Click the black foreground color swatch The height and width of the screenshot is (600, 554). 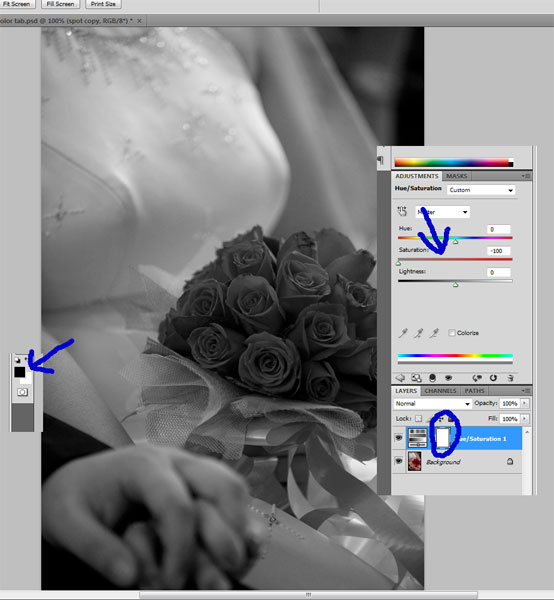tap(20, 372)
